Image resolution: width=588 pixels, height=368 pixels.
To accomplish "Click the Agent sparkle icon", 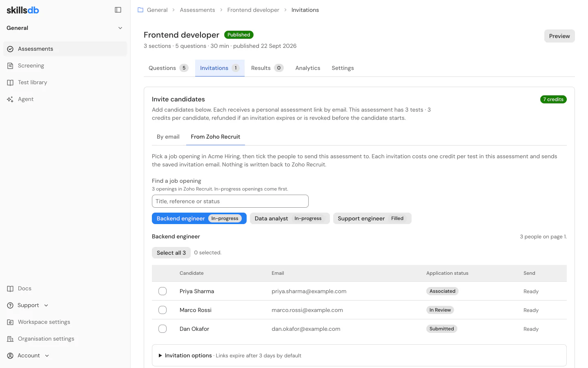I will (10, 99).
